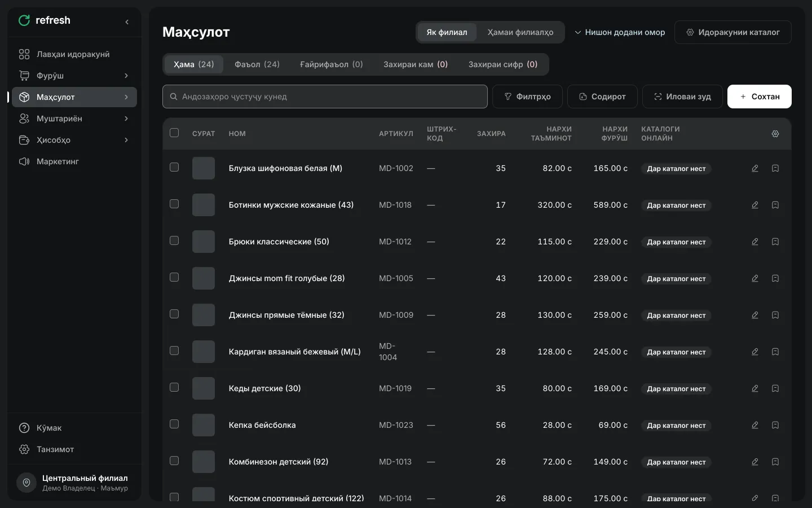The width and height of the screenshot is (812, 508).
Task: Switch to the Ғайрифаъол (0) tab
Action: tap(332, 64)
